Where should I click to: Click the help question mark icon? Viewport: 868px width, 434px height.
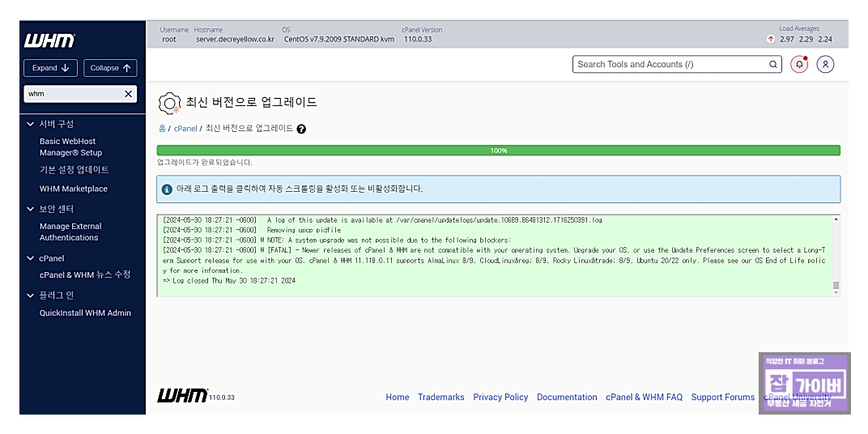[x=301, y=129]
